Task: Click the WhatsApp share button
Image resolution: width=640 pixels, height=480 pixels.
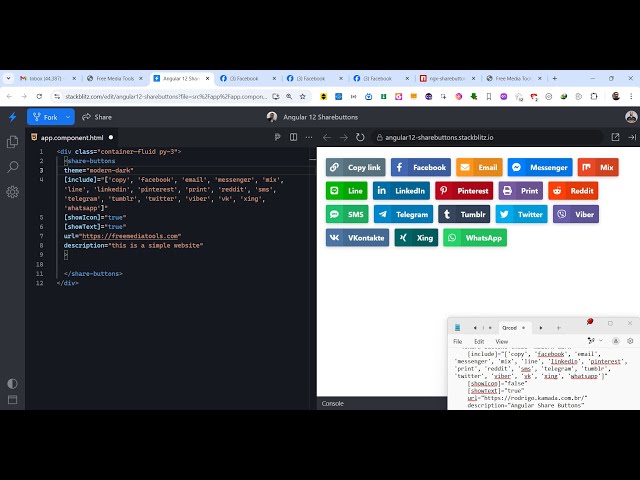Action: coord(475,238)
